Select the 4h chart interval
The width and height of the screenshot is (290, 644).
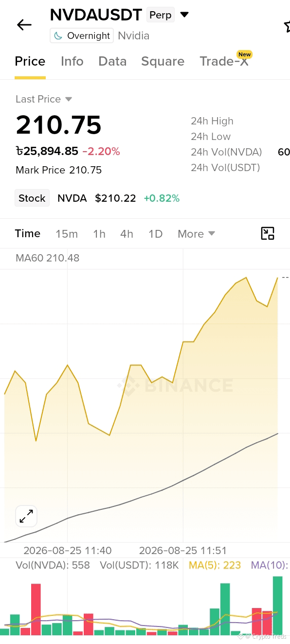127,234
